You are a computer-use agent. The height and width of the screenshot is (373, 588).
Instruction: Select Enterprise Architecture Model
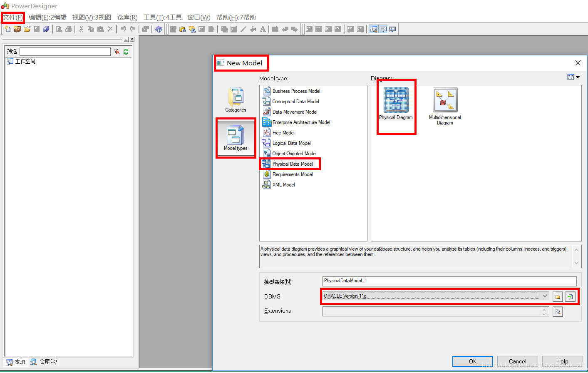click(297, 122)
